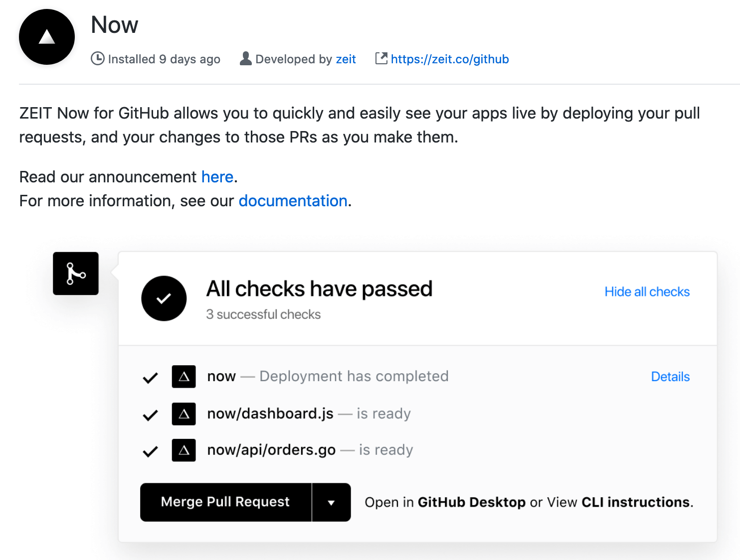
Task: Click the ZEIT triangle icon in now/dashboard.js row
Action: pyautogui.click(x=184, y=414)
